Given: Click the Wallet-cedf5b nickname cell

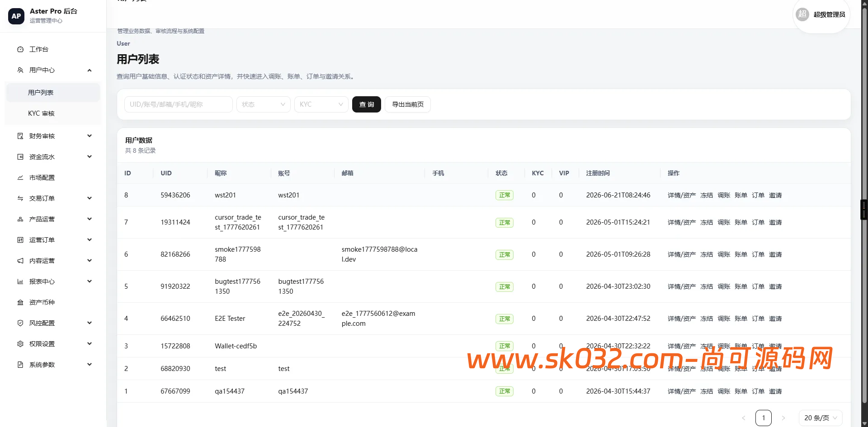Looking at the screenshot, I should (236, 346).
